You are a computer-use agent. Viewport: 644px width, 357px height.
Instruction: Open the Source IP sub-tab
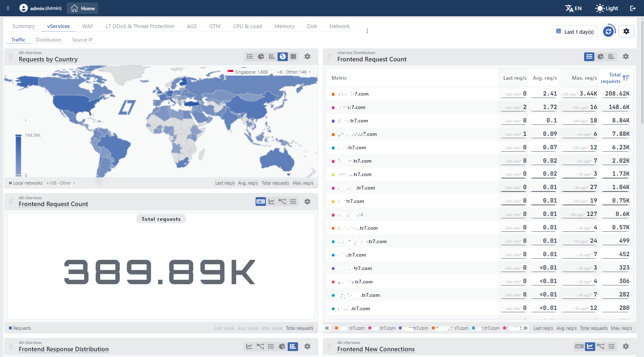(82, 40)
